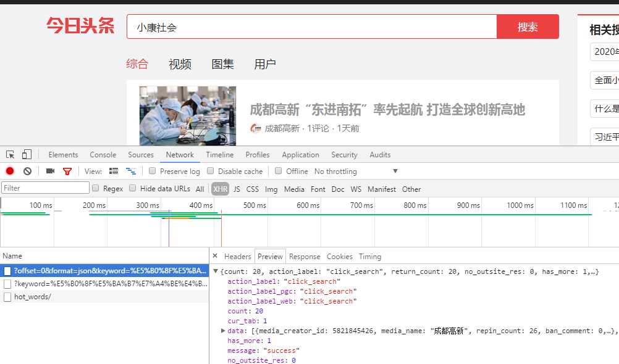Viewport: 619px width, 364px height.
Task: Enable the Disable cache checkbox
Action: coord(211,171)
